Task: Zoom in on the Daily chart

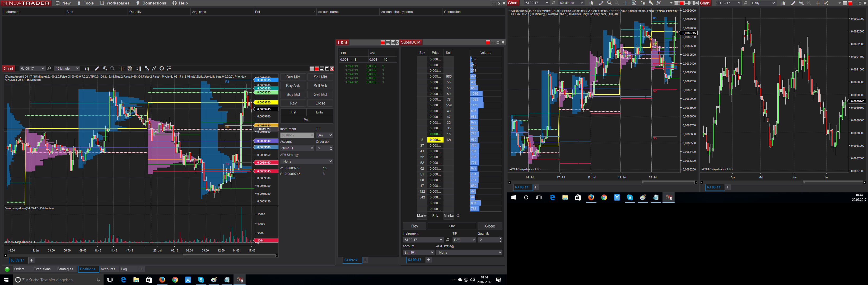Action: (x=801, y=3)
